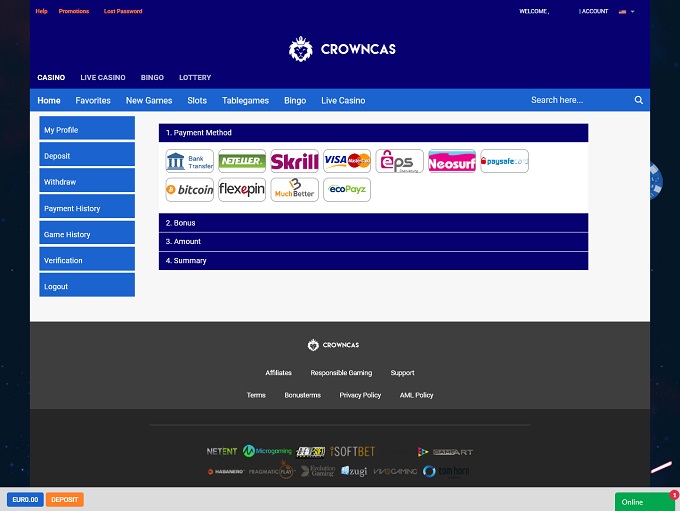Expand the 3. Amount section

[x=373, y=242]
